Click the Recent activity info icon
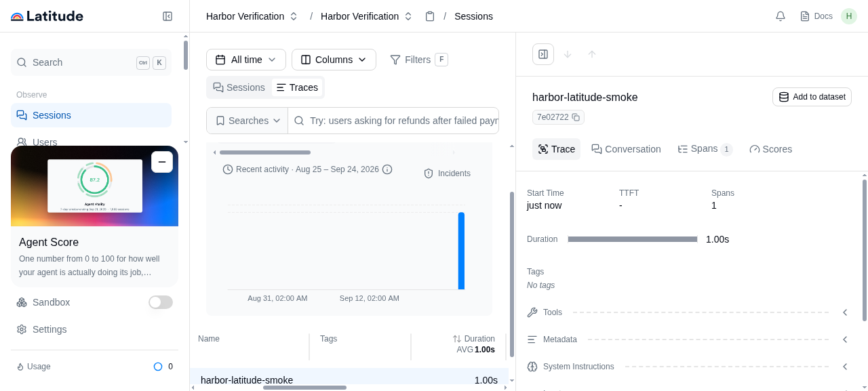The width and height of the screenshot is (868, 391). [x=387, y=169]
